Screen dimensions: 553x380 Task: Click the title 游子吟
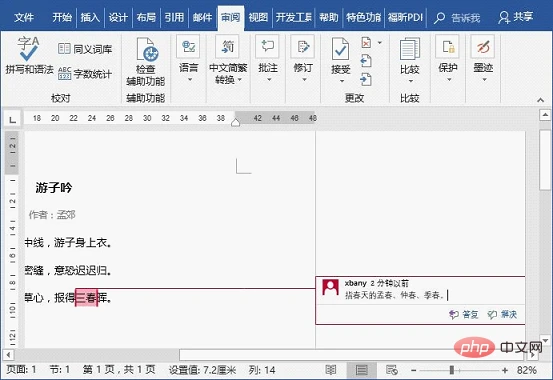click(54, 187)
